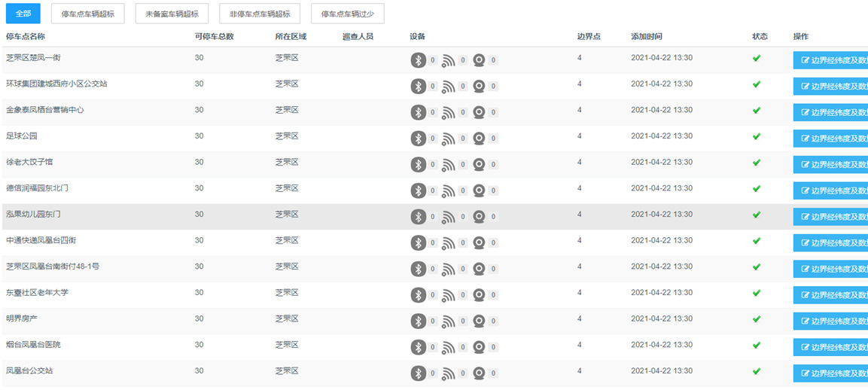Click Bluetooth icon in 芝罘区凤凰台南街付48-1号 row
This screenshot has width=868, height=390.
point(419,269)
